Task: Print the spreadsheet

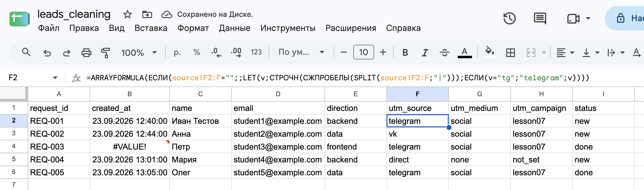Action: pos(86,53)
